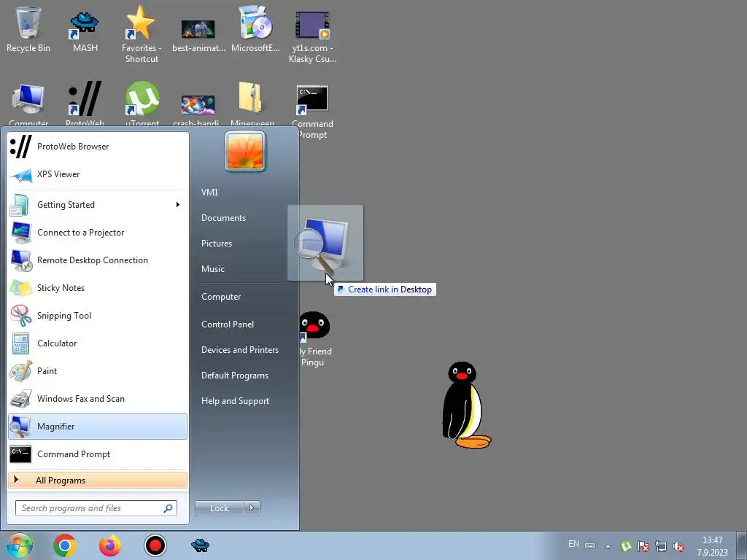Screen dimensions: 747x560
Task: Open Control Panel
Action: 228,324
